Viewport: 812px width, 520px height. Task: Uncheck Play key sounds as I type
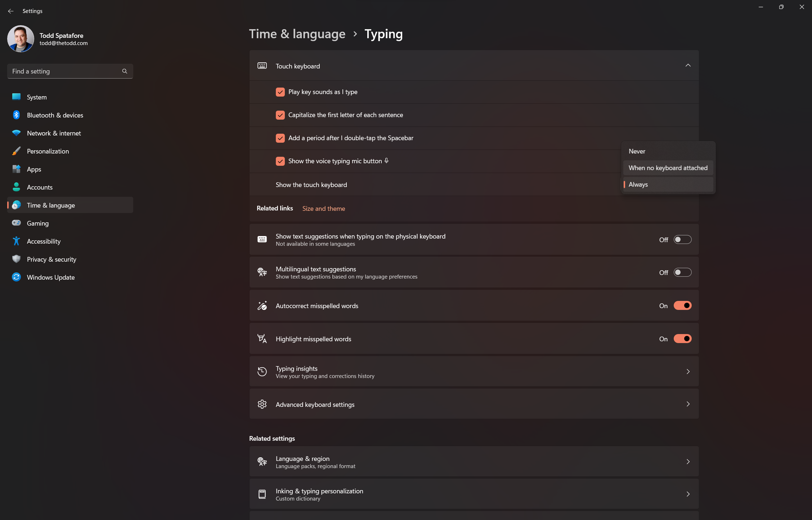280,92
